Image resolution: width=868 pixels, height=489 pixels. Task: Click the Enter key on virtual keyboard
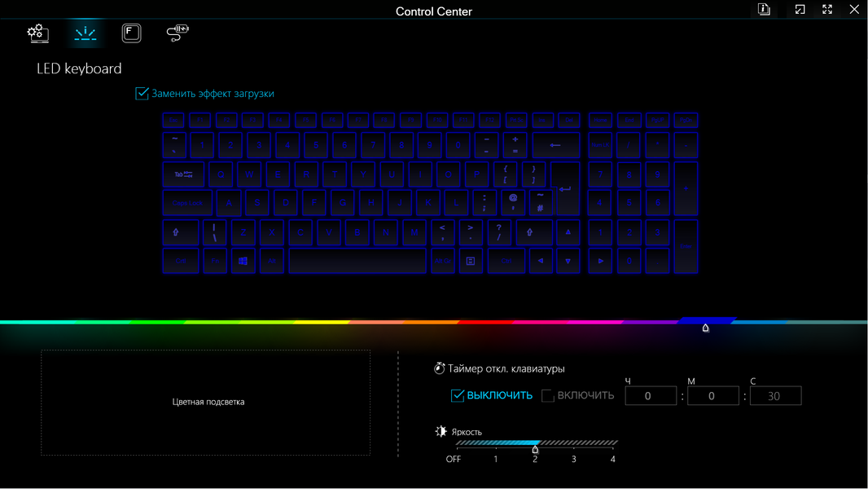(x=565, y=189)
